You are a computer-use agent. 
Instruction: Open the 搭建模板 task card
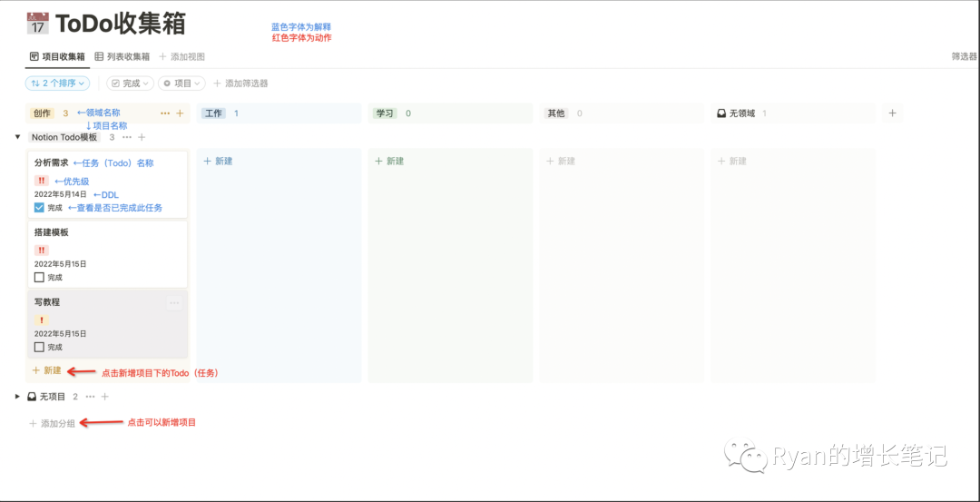[x=107, y=254]
